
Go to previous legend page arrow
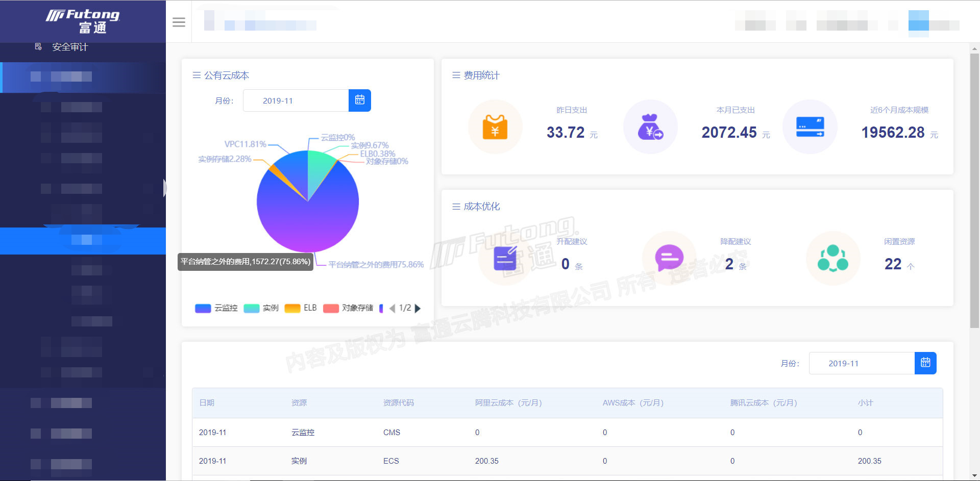[x=392, y=308]
